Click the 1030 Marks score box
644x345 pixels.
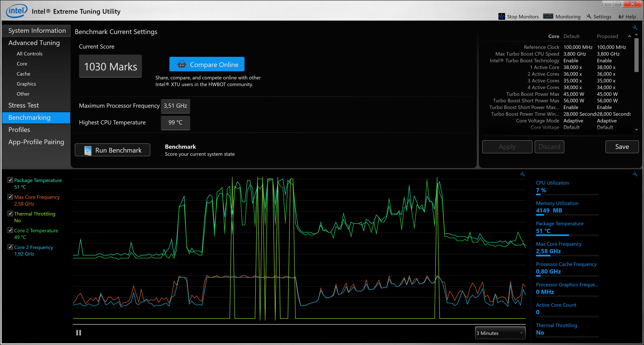(111, 66)
